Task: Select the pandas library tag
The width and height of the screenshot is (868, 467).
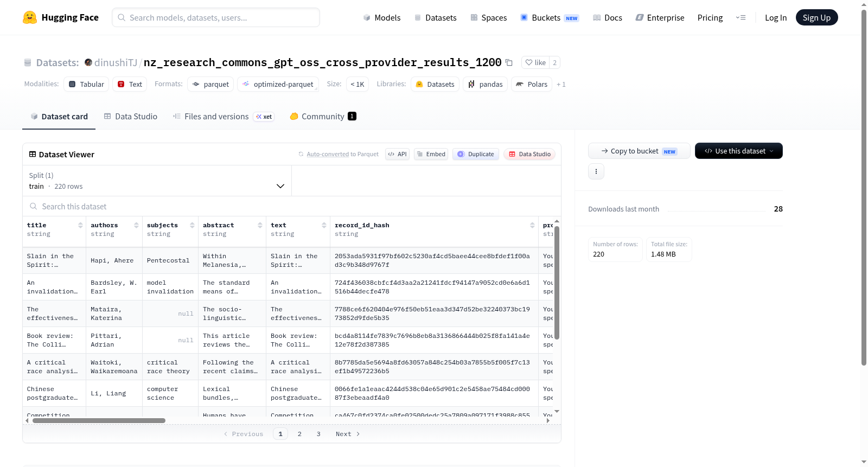Action: pyautogui.click(x=486, y=84)
